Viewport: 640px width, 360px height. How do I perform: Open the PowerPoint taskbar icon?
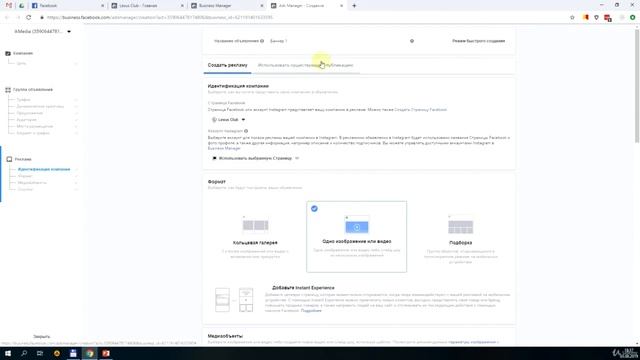106,353
